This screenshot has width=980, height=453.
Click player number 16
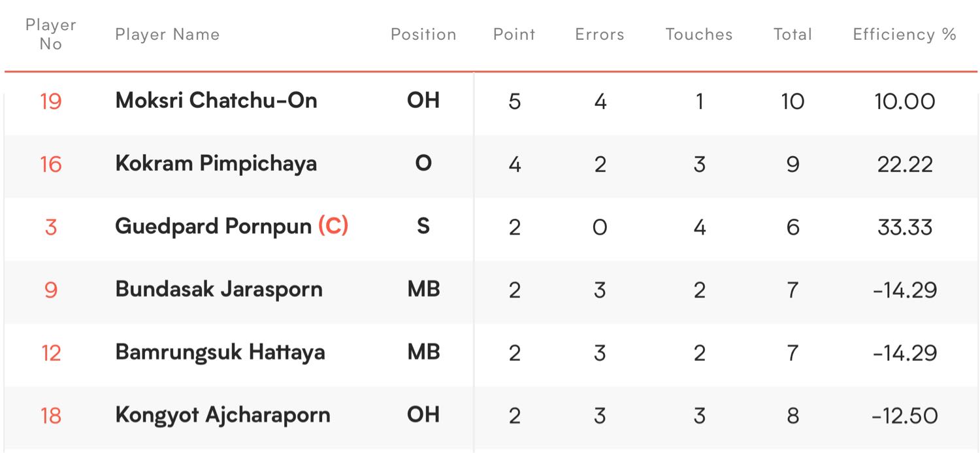point(51,164)
